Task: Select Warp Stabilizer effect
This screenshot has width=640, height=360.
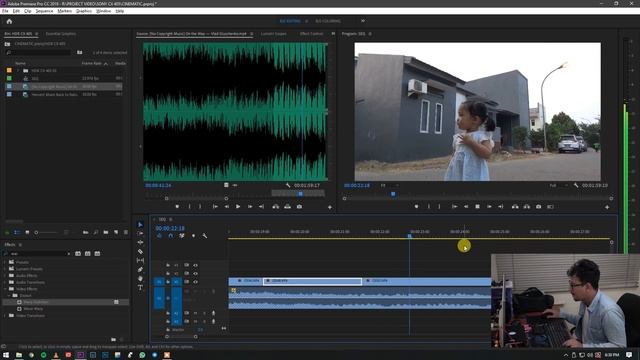Action: point(36,302)
